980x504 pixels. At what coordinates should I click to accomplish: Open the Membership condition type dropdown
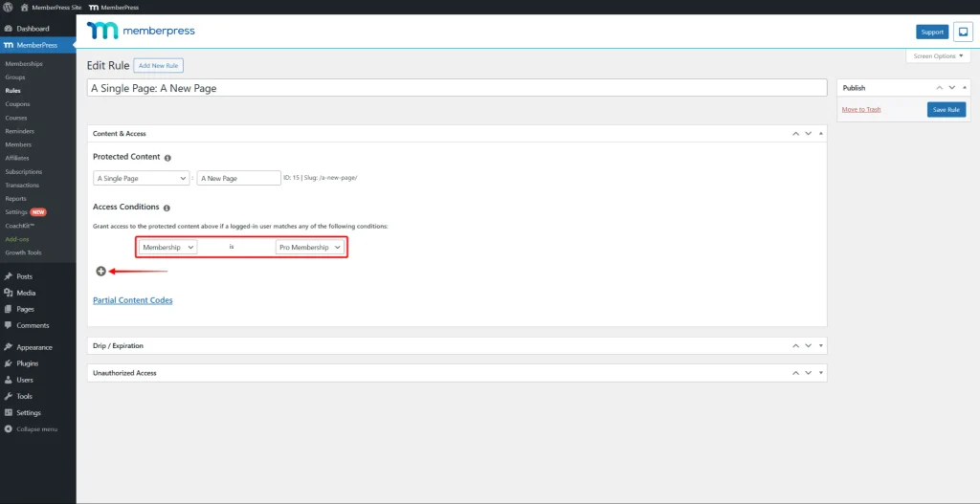coord(168,248)
